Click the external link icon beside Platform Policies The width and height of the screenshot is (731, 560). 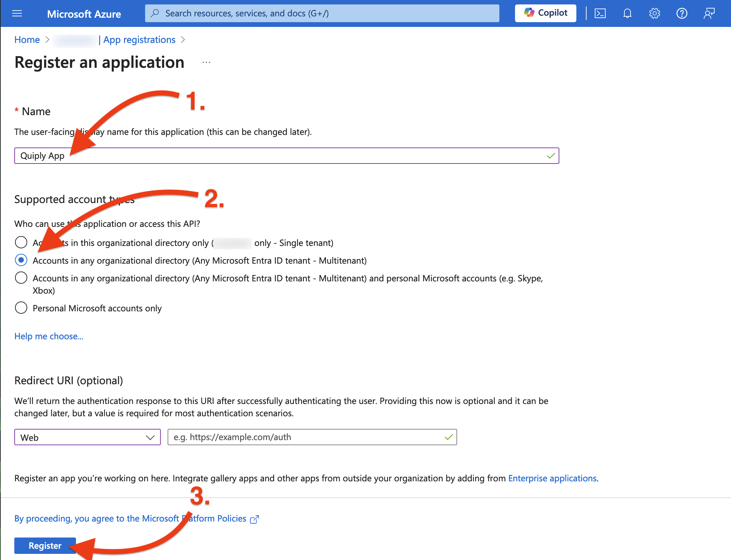click(x=254, y=519)
